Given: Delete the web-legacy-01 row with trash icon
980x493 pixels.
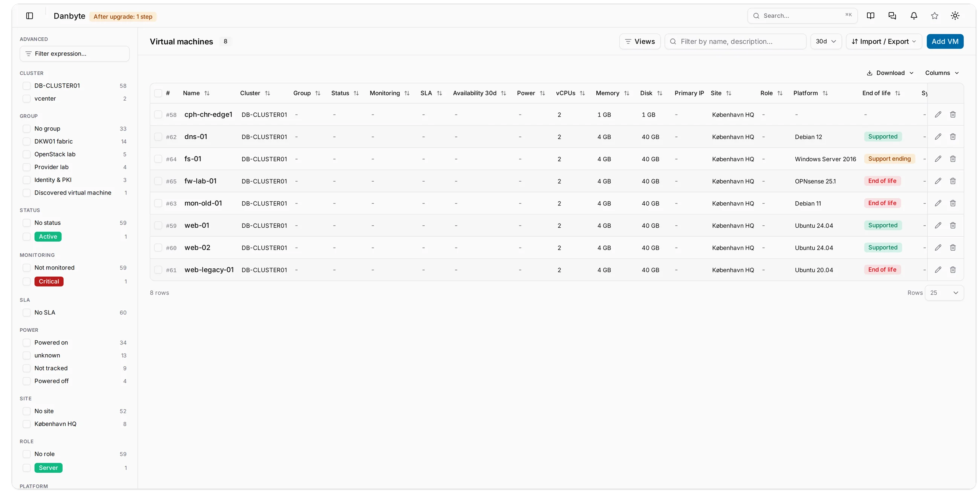Looking at the screenshot, I should point(952,270).
